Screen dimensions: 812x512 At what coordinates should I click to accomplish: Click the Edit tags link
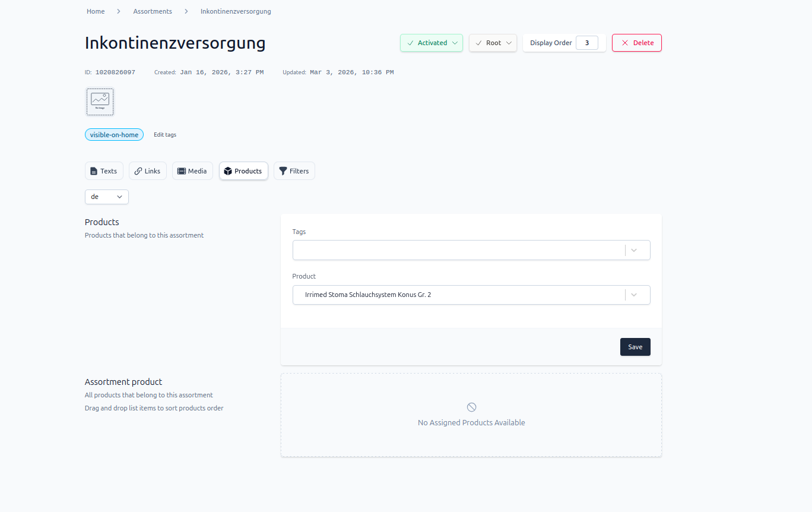coord(165,135)
